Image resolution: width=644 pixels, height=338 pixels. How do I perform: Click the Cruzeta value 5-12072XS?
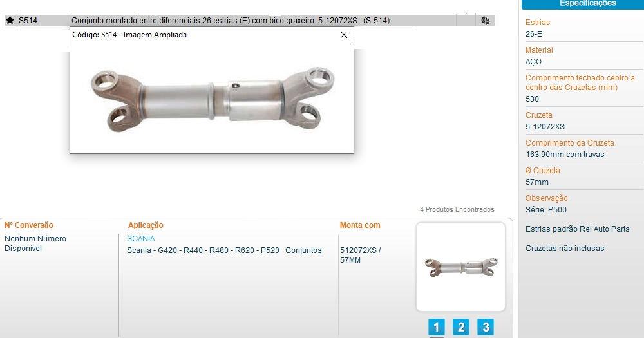(545, 126)
